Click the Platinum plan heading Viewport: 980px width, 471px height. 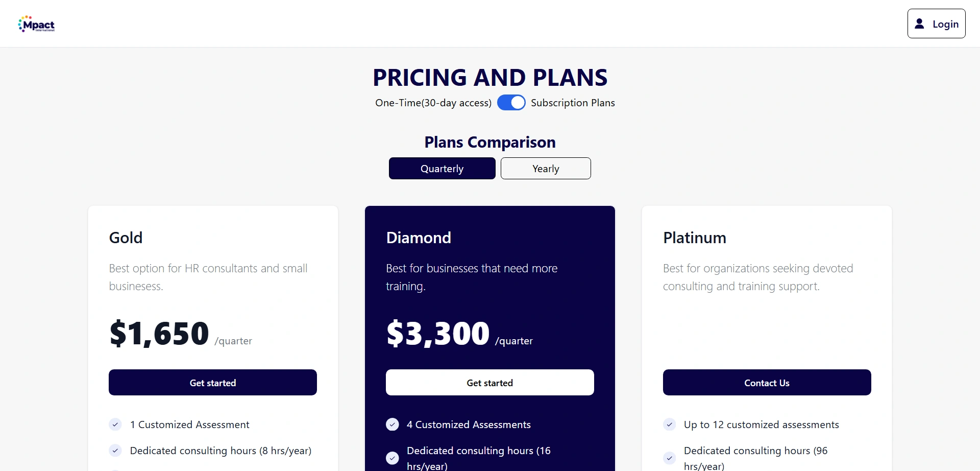point(694,238)
